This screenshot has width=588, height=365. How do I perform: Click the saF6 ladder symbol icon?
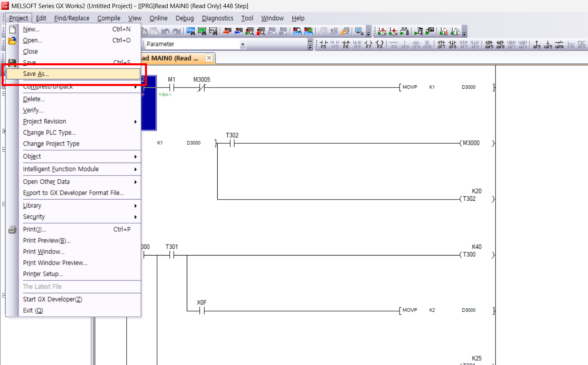[500, 44]
